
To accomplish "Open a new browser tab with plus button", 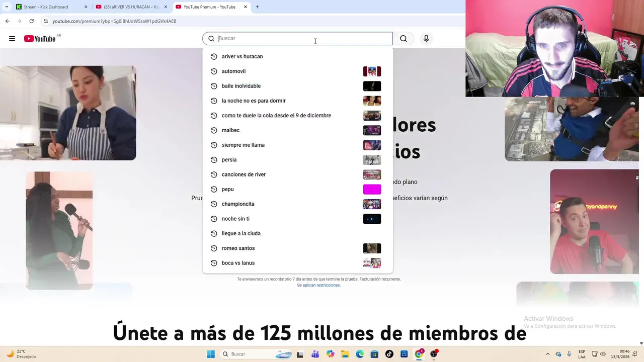I will tap(258, 7).
